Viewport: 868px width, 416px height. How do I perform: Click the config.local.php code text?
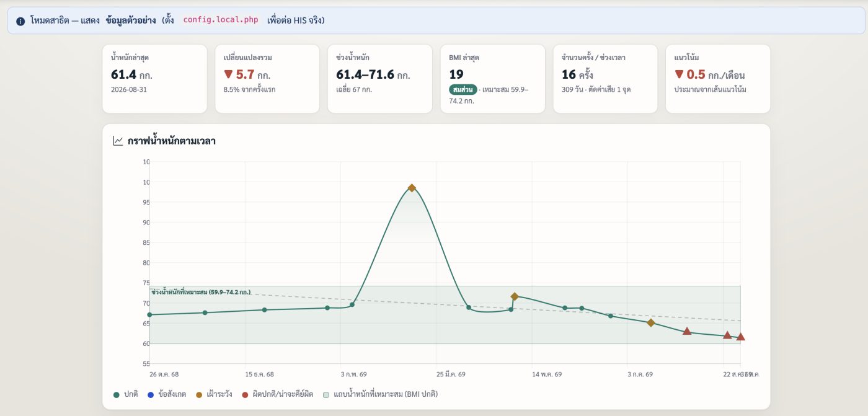[221, 20]
